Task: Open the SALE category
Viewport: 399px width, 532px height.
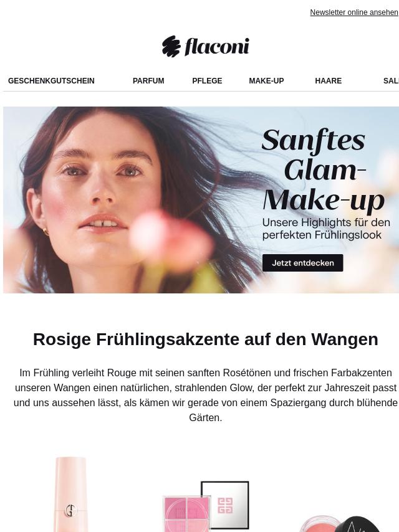Action: click(391, 81)
